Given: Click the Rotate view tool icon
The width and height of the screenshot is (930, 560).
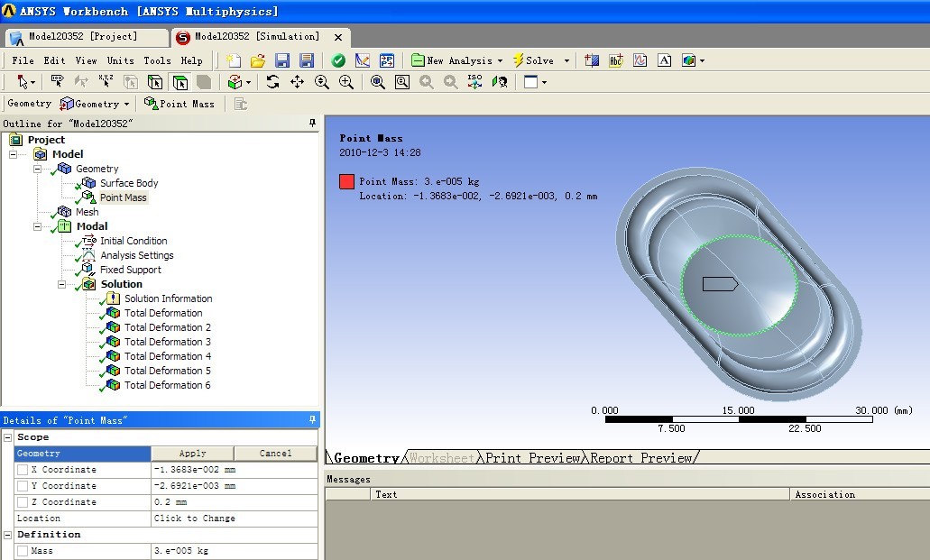Looking at the screenshot, I should pyautogui.click(x=272, y=82).
